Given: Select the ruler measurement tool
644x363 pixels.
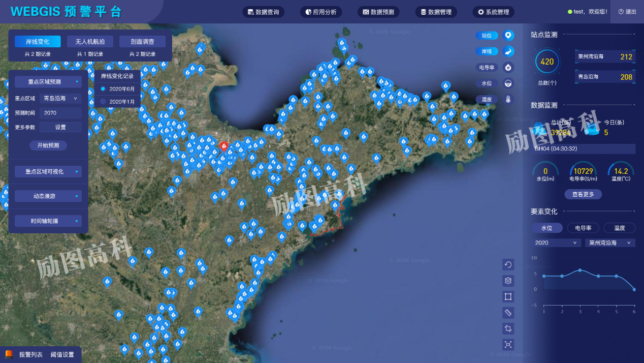Looking at the screenshot, I should click(508, 312).
